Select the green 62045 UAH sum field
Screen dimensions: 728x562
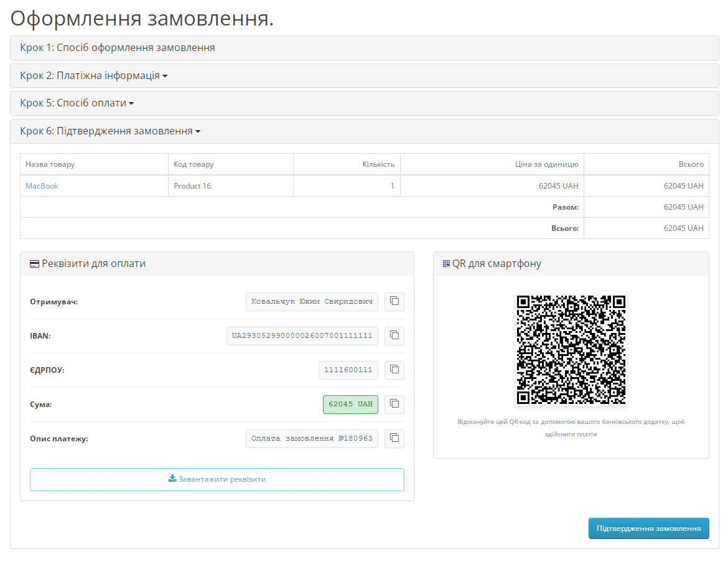click(350, 404)
